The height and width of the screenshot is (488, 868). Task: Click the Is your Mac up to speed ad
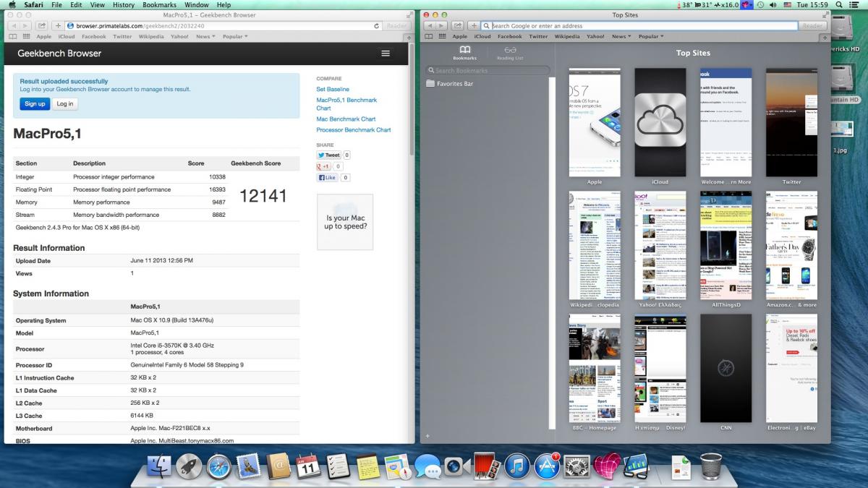pos(345,222)
